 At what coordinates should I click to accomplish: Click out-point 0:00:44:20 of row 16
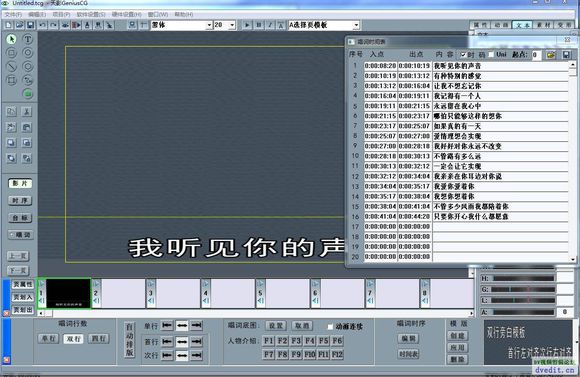point(414,216)
